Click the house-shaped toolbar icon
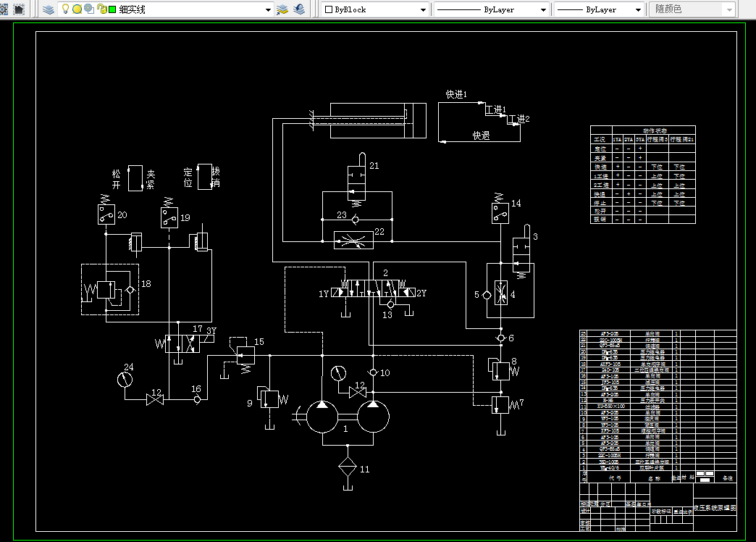This screenshot has height=542, width=756. point(19,9)
